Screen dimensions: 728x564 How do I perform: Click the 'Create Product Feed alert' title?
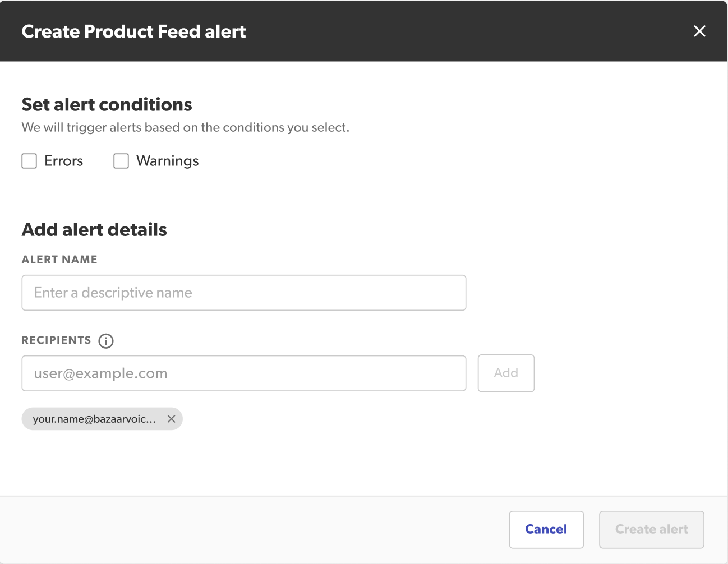133,31
